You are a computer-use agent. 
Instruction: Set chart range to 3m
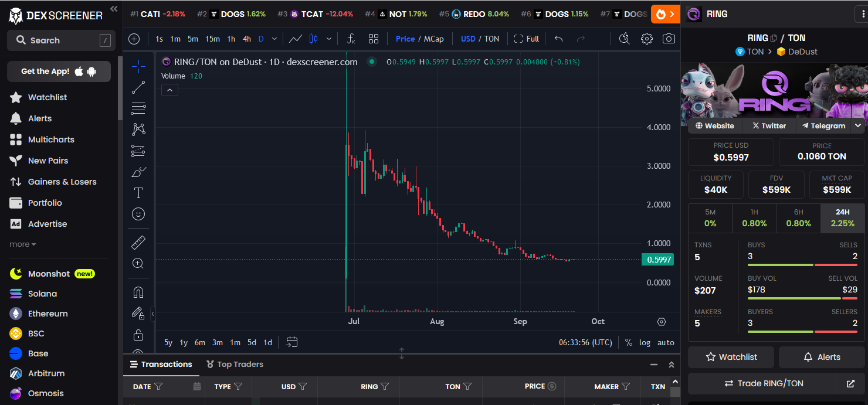point(218,342)
